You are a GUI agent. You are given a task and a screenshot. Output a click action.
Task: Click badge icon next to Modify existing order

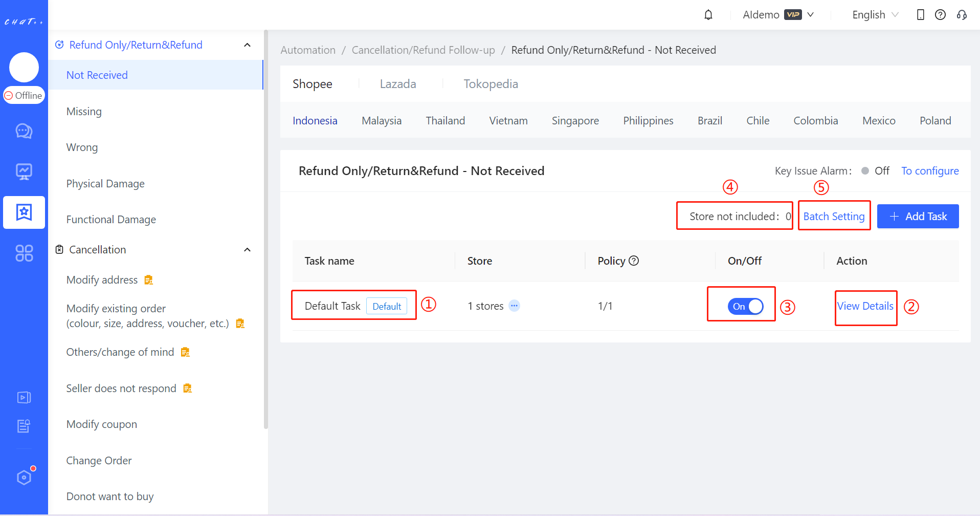tap(240, 323)
